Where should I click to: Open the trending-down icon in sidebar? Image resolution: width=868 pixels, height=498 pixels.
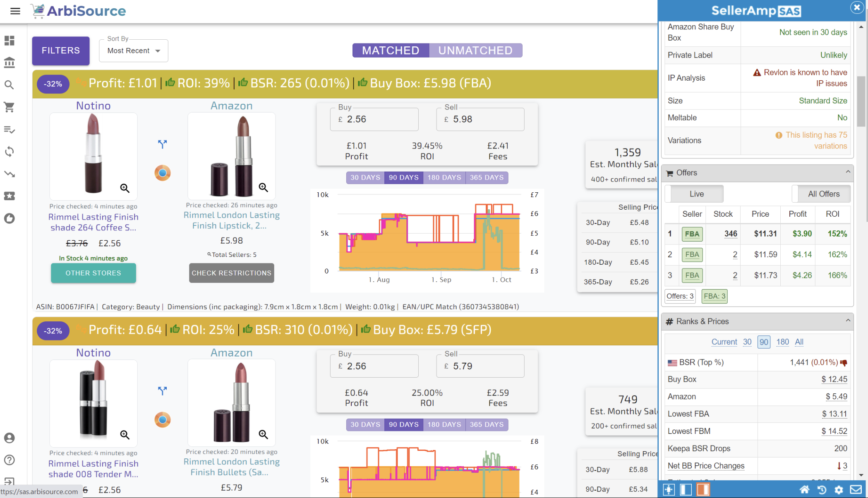coord(10,174)
